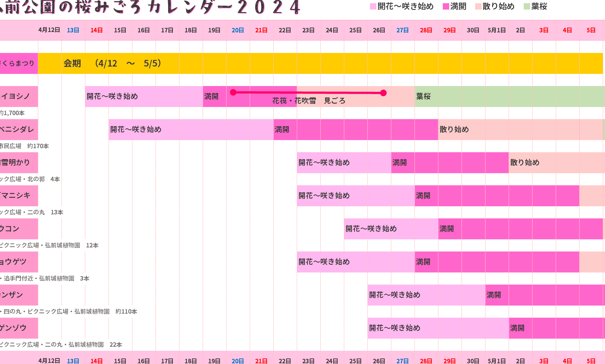Select 21日 in the bottom date row
The height and width of the screenshot is (364, 605).
pos(261,361)
